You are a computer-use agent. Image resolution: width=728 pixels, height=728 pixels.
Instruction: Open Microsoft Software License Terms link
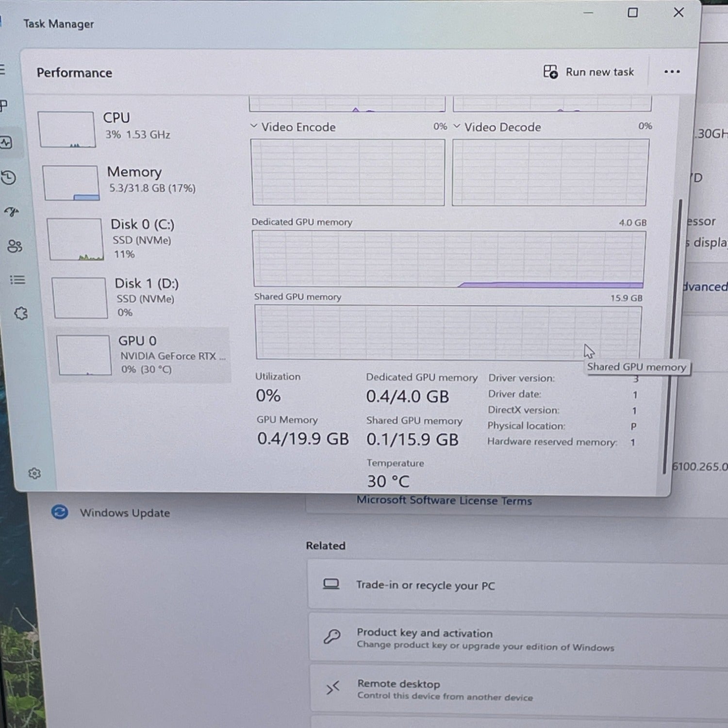pos(444,500)
